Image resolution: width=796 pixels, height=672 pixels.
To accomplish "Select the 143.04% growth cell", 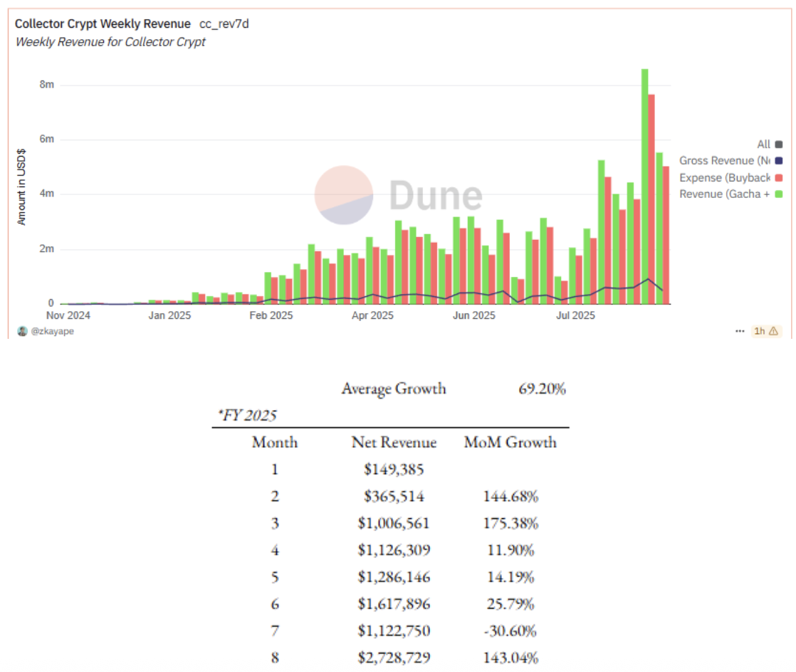I will [x=510, y=657].
